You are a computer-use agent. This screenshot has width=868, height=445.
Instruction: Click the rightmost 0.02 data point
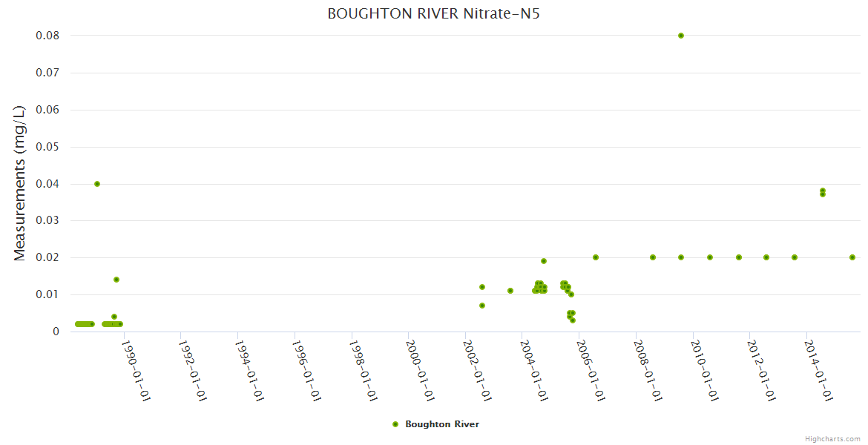click(x=852, y=257)
